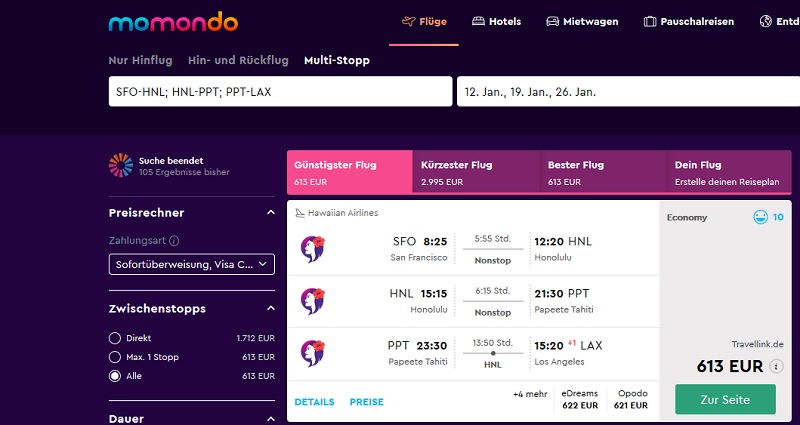The width and height of the screenshot is (800, 425).
Task: Click the green Zur Seite button
Action: pos(725,399)
